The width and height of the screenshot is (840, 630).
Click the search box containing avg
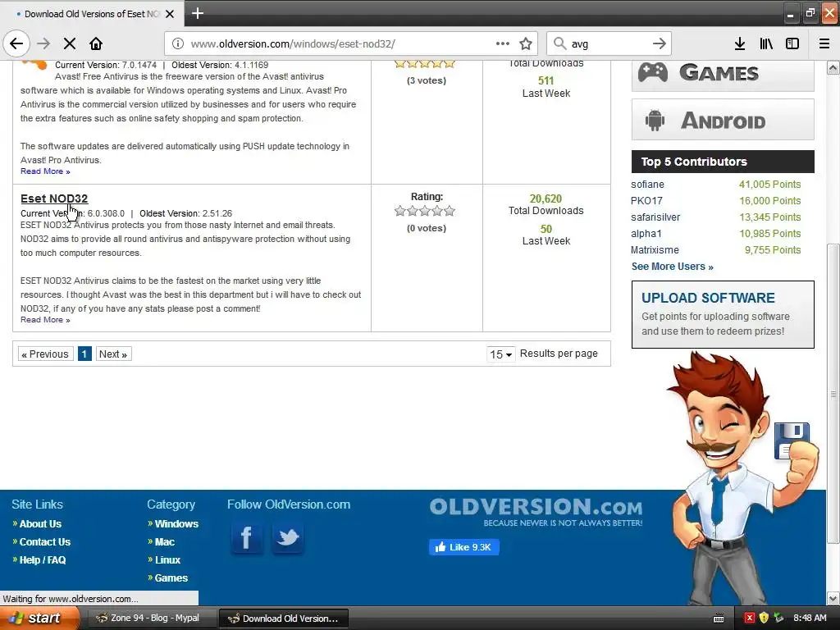pyautogui.click(x=609, y=44)
